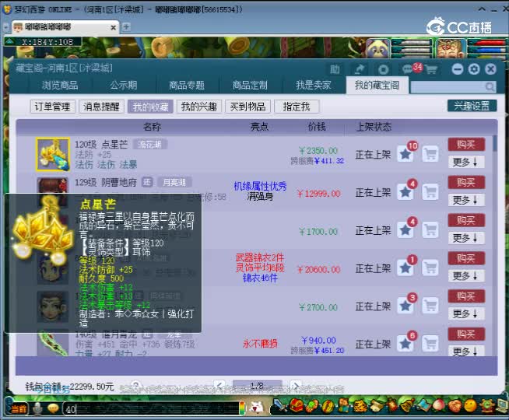Image resolution: width=509 pixels, height=420 pixels.
Task: Click the magnifier search icon
Action: point(490,86)
